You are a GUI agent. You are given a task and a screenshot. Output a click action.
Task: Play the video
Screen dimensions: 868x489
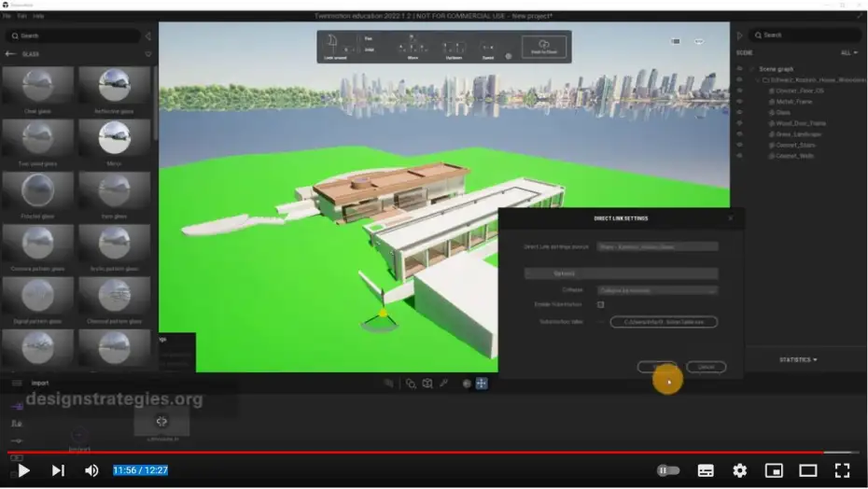coord(23,470)
